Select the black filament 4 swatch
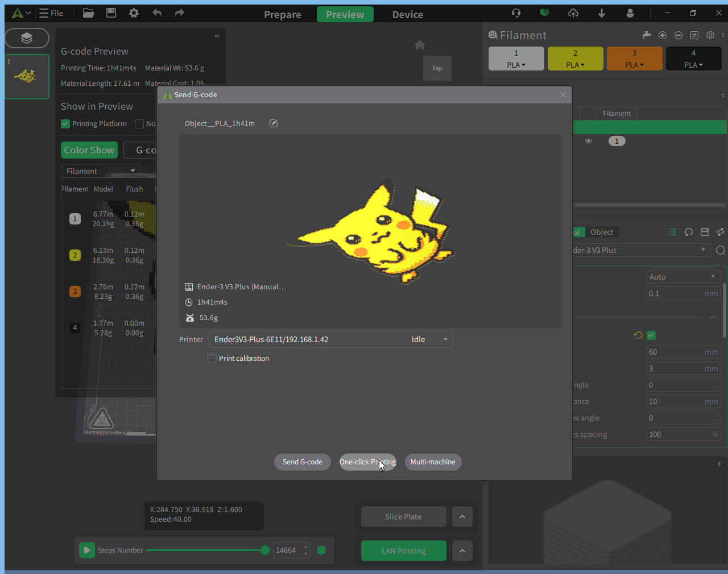 (694, 59)
